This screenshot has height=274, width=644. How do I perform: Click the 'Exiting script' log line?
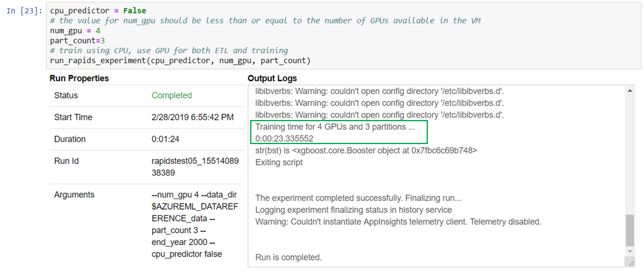tap(279, 163)
